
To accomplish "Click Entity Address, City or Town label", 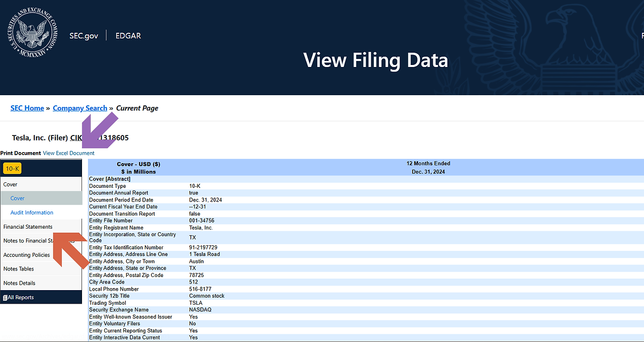I will (122, 261).
